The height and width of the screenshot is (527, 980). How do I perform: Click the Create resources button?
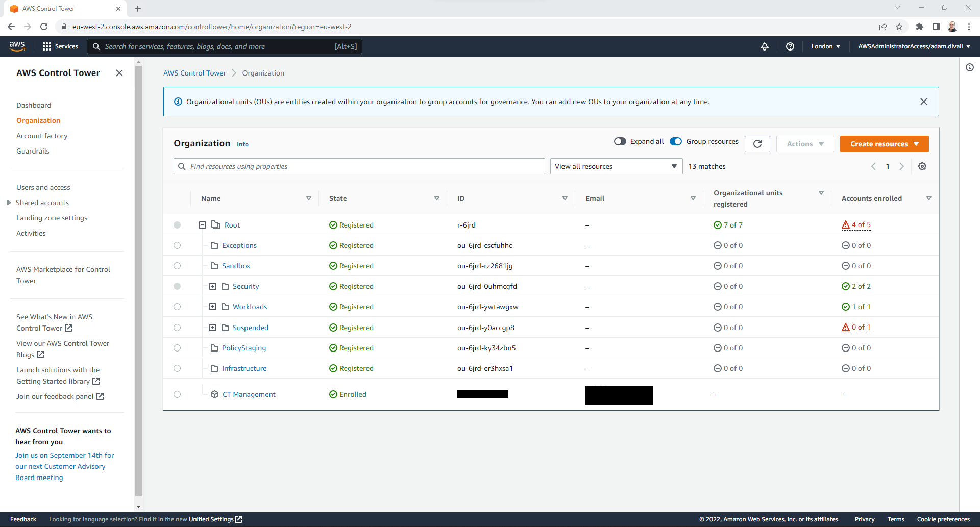[x=884, y=144]
